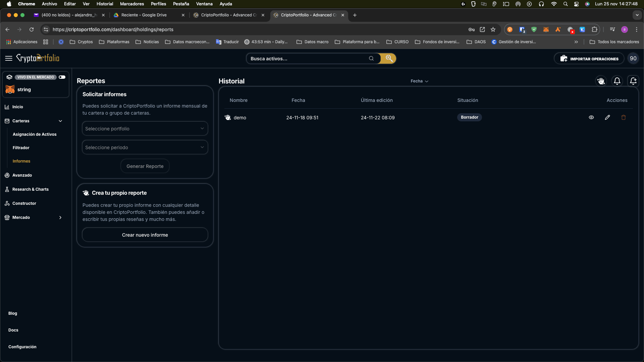This screenshot has width=644, height=362.
Task: Open Chrome extensions puzzle icon
Action: click(594, 29)
